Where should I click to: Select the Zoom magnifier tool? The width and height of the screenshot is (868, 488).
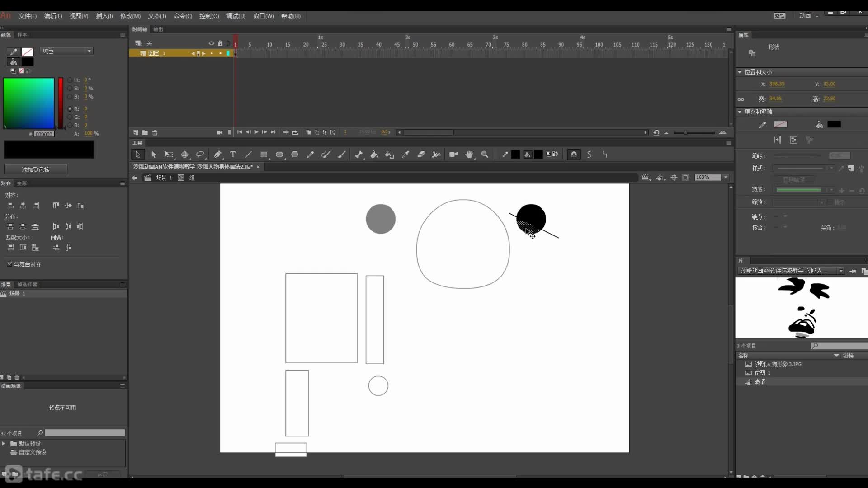485,155
